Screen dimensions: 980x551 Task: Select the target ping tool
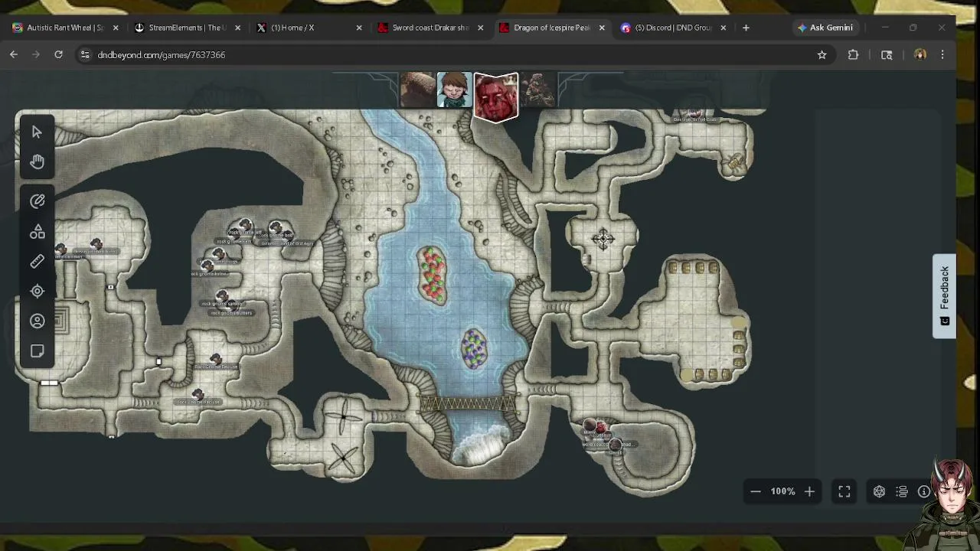37,291
